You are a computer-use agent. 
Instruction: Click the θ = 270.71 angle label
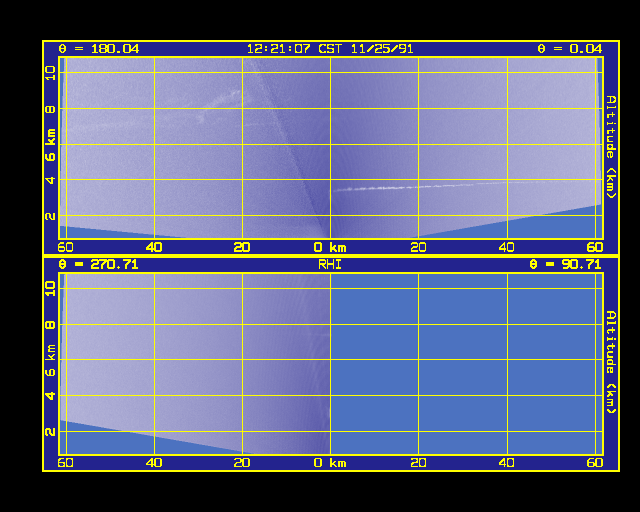point(98,265)
